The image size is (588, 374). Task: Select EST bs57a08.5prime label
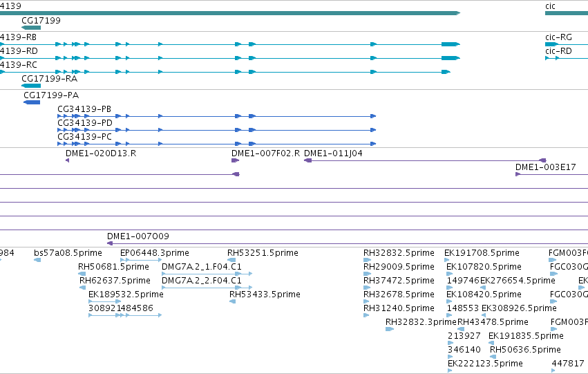(68, 252)
